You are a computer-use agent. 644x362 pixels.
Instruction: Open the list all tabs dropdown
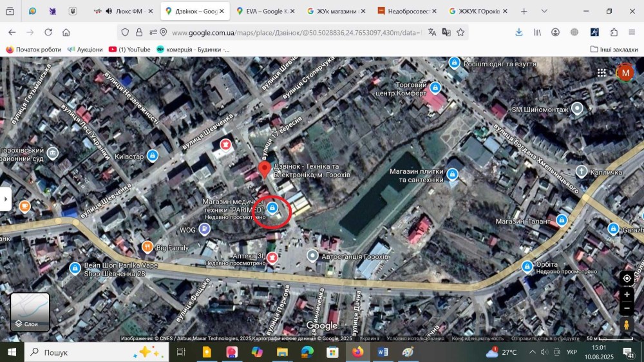pos(544,12)
